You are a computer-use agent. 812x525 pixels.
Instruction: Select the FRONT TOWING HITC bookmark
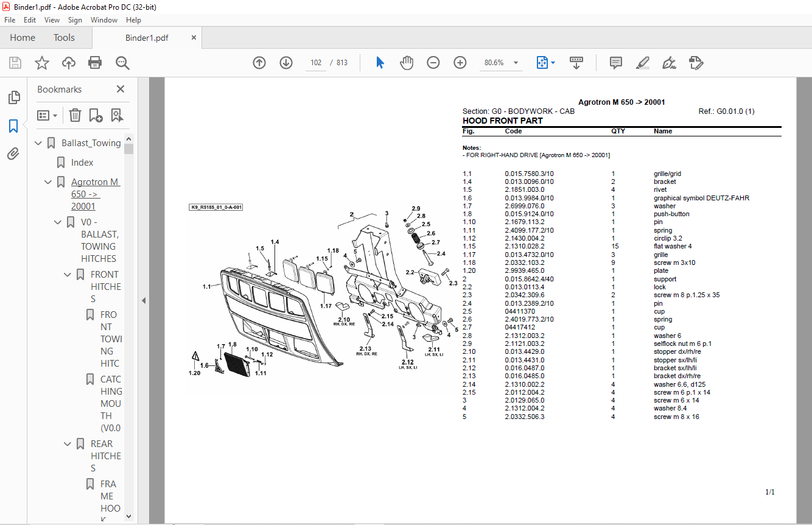(111, 339)
